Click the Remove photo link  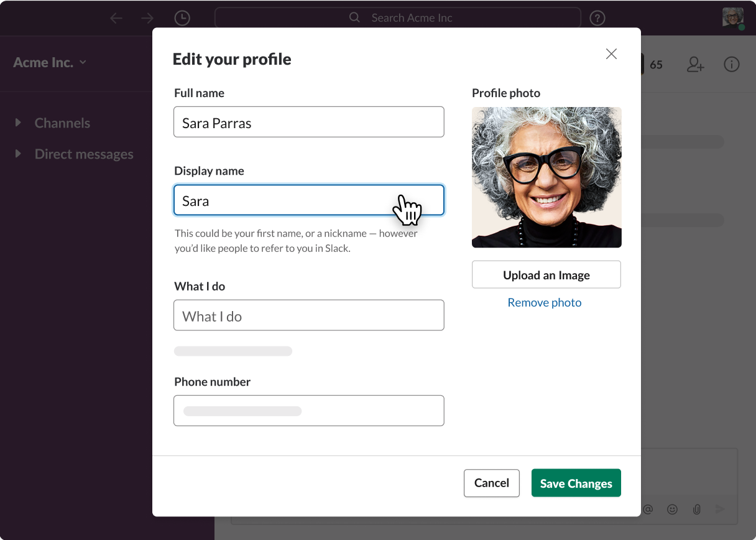pyautogui.click(x=545, y=302)
